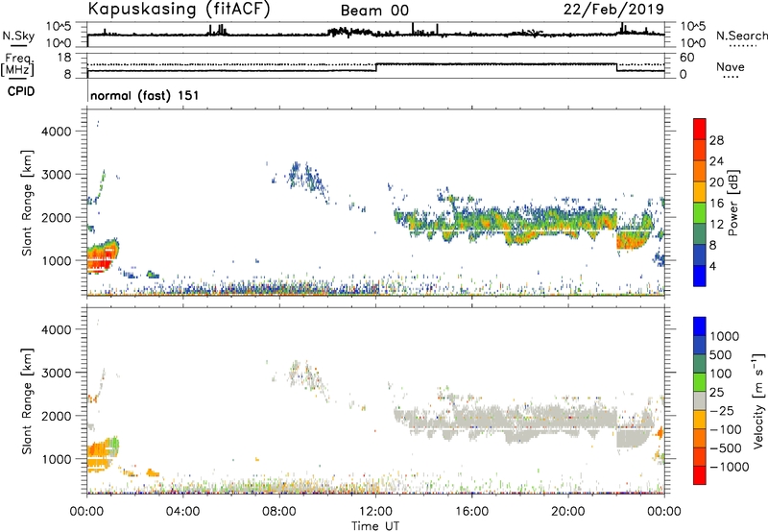The image size is (768, 532).
Task: Click the '500' label on Velocity colorbar
Action: (x=723, y=354)
